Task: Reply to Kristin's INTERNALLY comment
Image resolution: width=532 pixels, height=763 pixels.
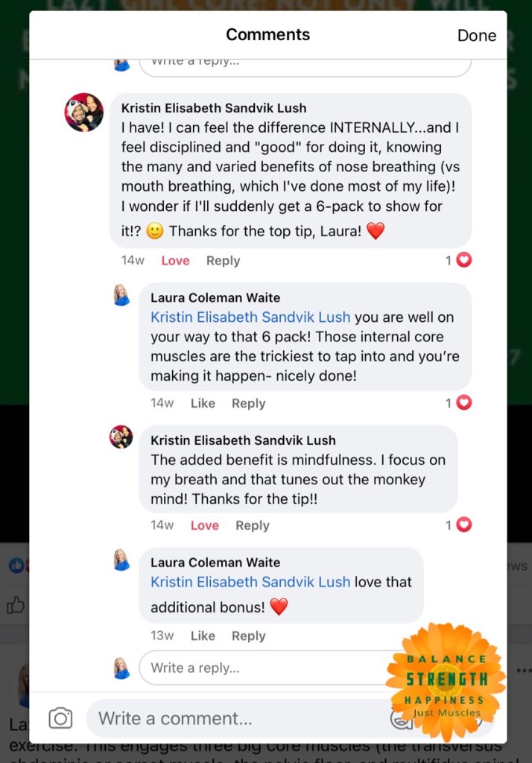Action: 223,261
